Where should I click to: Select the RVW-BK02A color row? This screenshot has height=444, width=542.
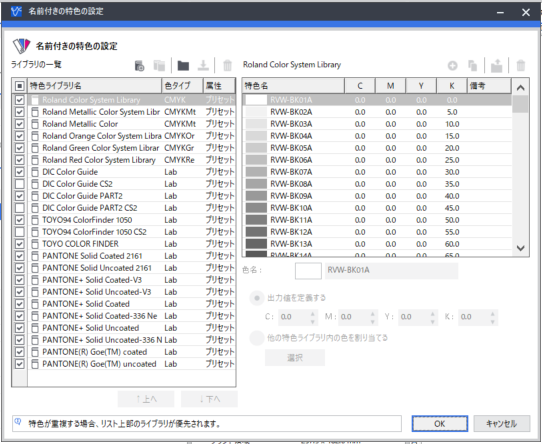point(377,112)
